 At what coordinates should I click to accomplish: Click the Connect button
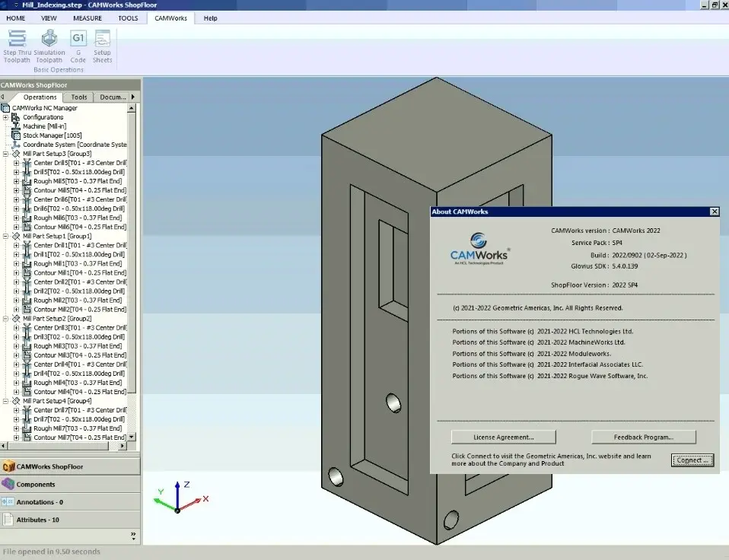click(692, 460)
